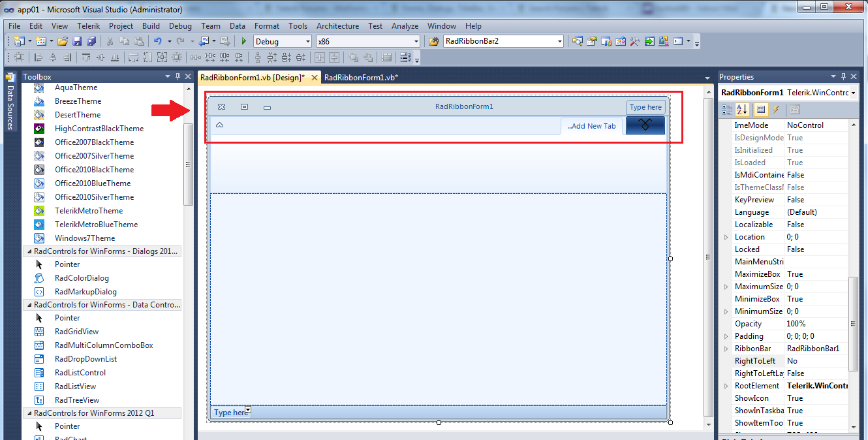Click the Opacity value 100%
The height and width of the screenshot is (440, 868).
[x=816, y=324]
